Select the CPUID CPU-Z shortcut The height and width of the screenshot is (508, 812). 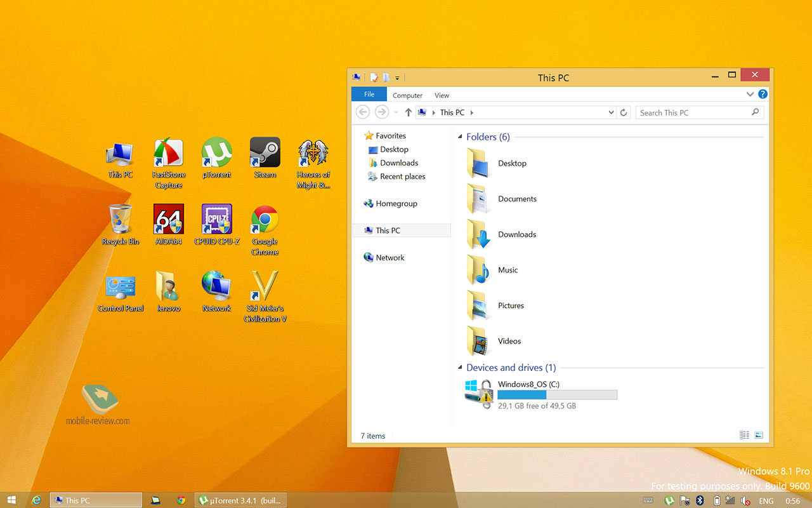click(x=216, y=220)
